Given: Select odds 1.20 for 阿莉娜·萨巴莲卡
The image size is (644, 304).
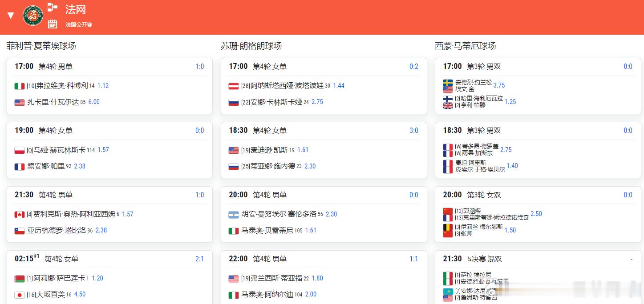Looking at the screenshot, I should (x=97, y=278).
